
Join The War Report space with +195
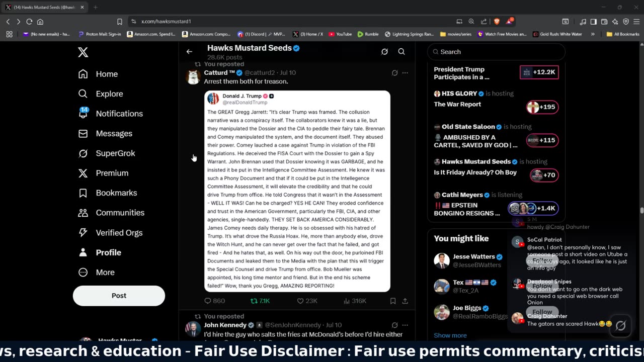click(x=542, y=107)
